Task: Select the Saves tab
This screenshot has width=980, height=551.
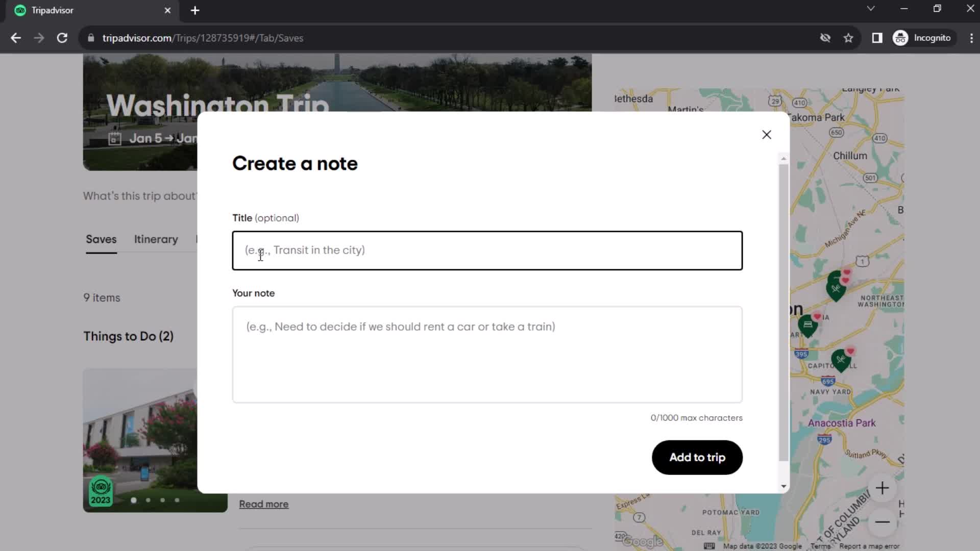Action: pos(101,239)
